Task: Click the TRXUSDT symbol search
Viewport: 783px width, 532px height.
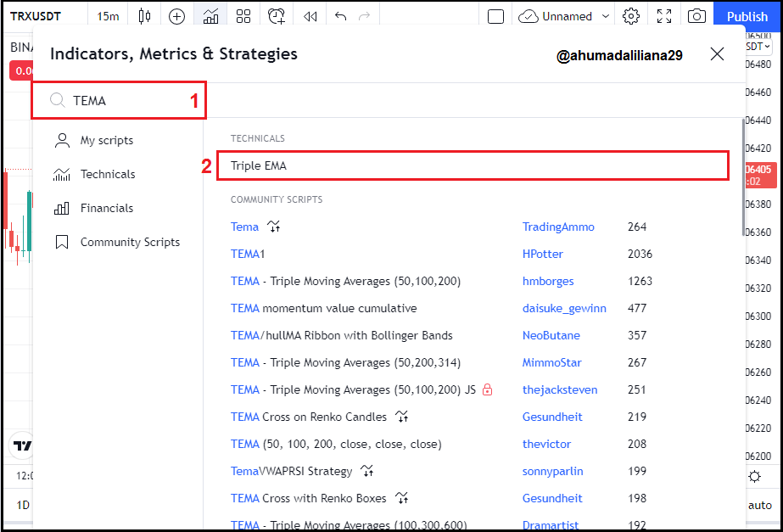Action: click(x=35, y=16)
